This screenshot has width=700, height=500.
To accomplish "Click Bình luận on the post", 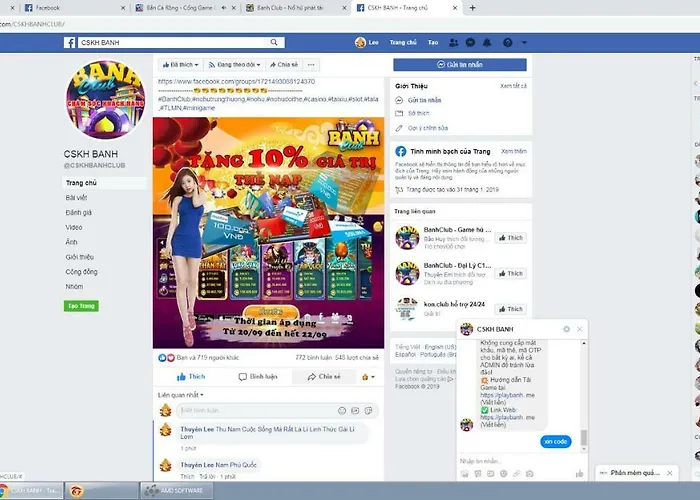I will point(258,377).
